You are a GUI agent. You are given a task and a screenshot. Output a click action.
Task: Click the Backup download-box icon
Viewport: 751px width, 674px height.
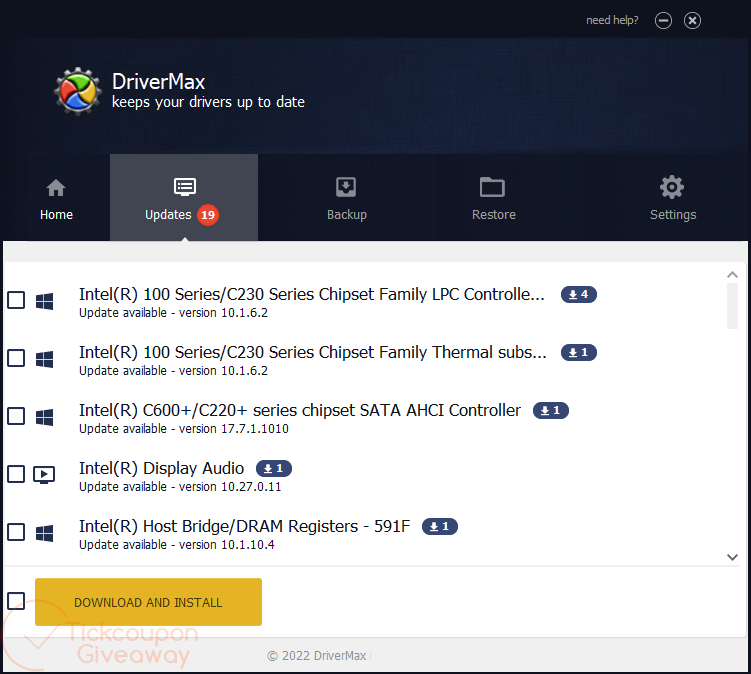(x=346, y=187)
